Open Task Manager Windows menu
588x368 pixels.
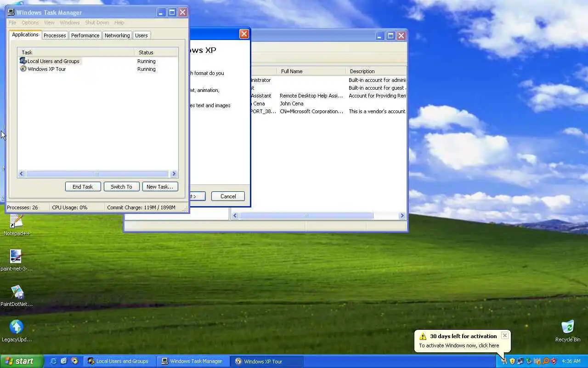click(x=70, y=23)
